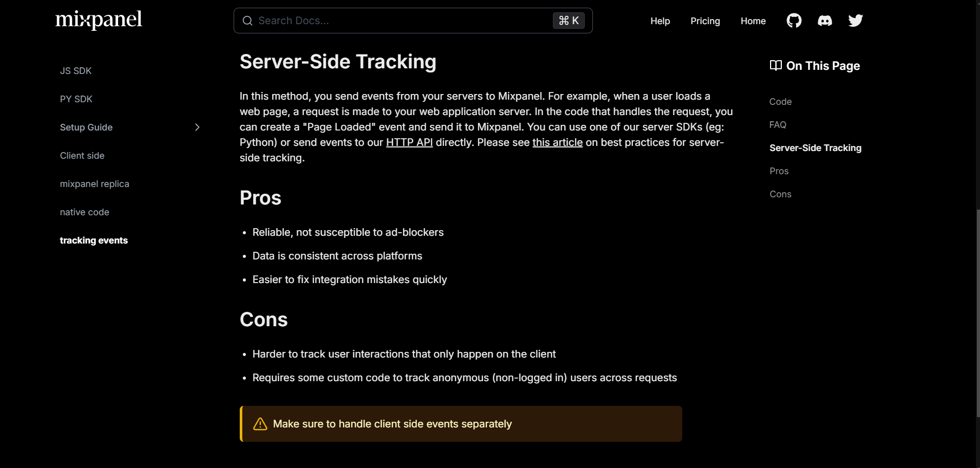Click 'Reliable, not susceptible to ad-blockers' bullet
This screenshot has height=468, width=980.
click(x=348, y=232)
